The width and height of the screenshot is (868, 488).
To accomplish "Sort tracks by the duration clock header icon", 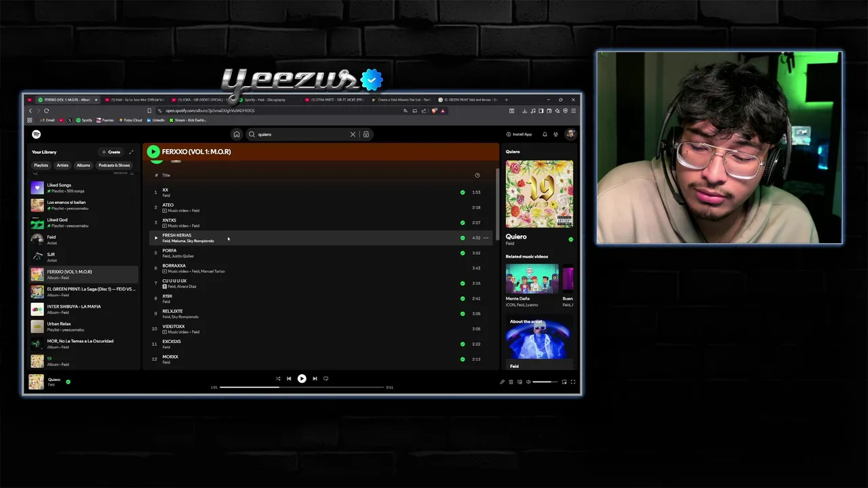I will 477,176.
